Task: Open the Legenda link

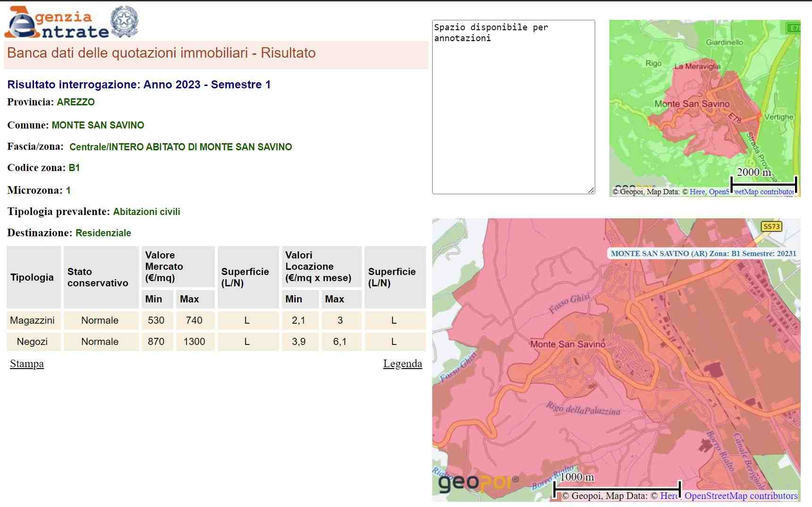Action: tap(402, 364)
